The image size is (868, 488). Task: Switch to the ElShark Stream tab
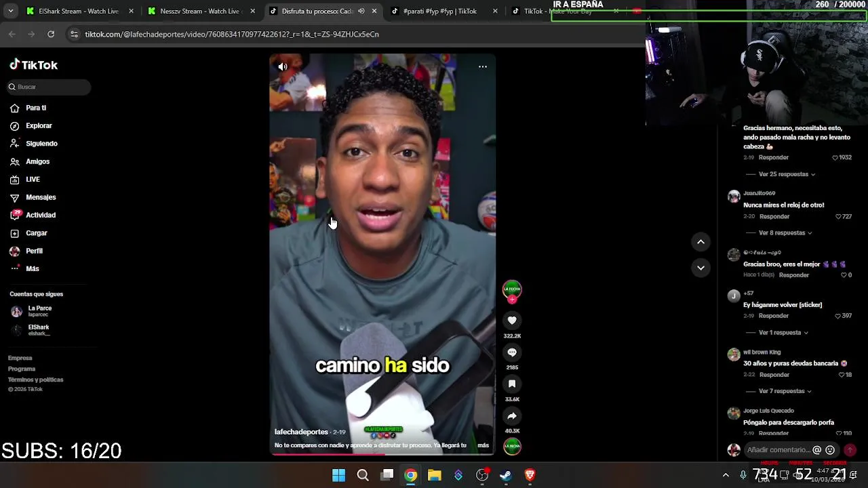point(79,11)
